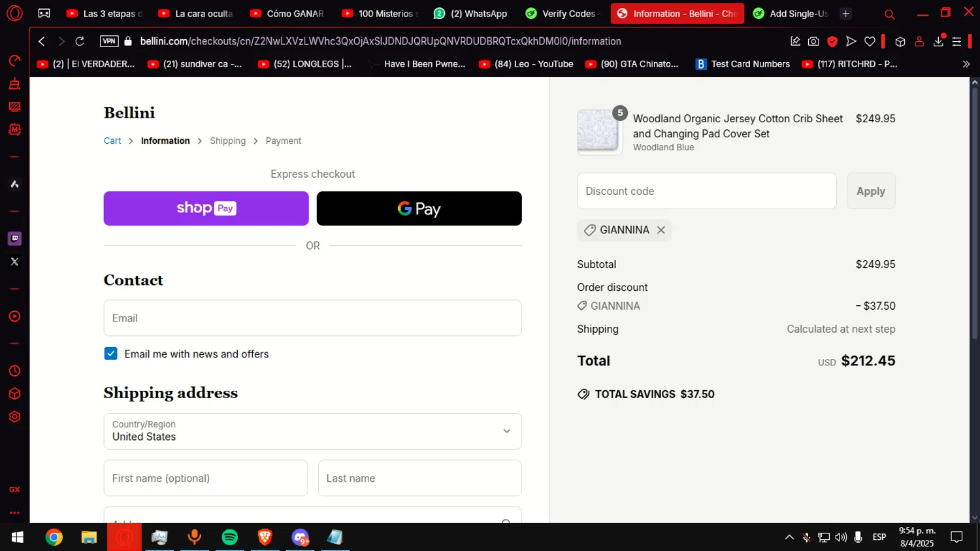
Task: Show hidden system tray icons
Action: (x=789, y=537)
